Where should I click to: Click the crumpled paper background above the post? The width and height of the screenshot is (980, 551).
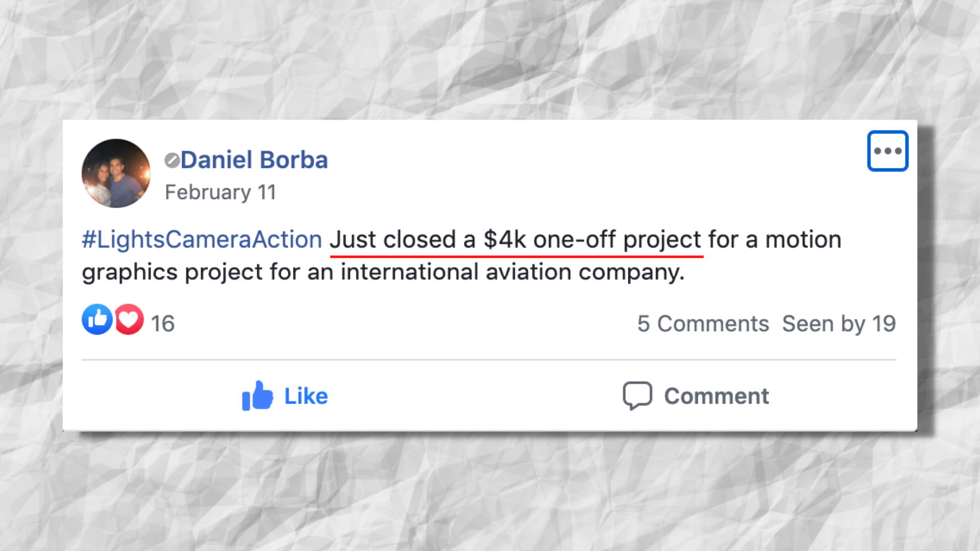pos(490,56)
